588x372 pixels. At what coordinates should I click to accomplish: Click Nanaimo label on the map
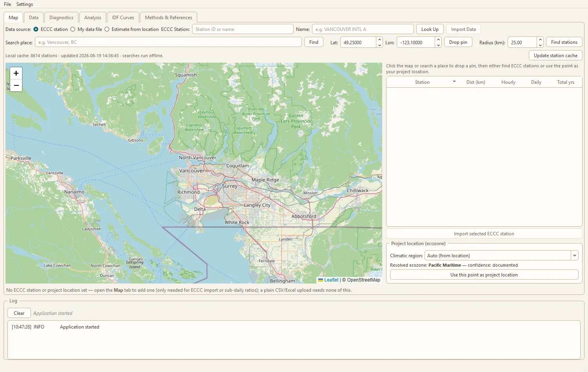74,192
